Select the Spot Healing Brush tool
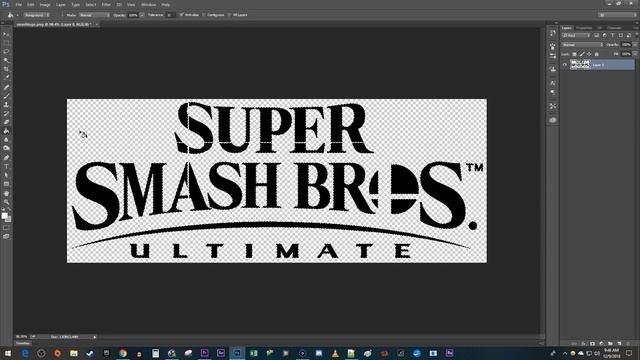Viewport: 640px width, 360px height. [x=6, y=87]
